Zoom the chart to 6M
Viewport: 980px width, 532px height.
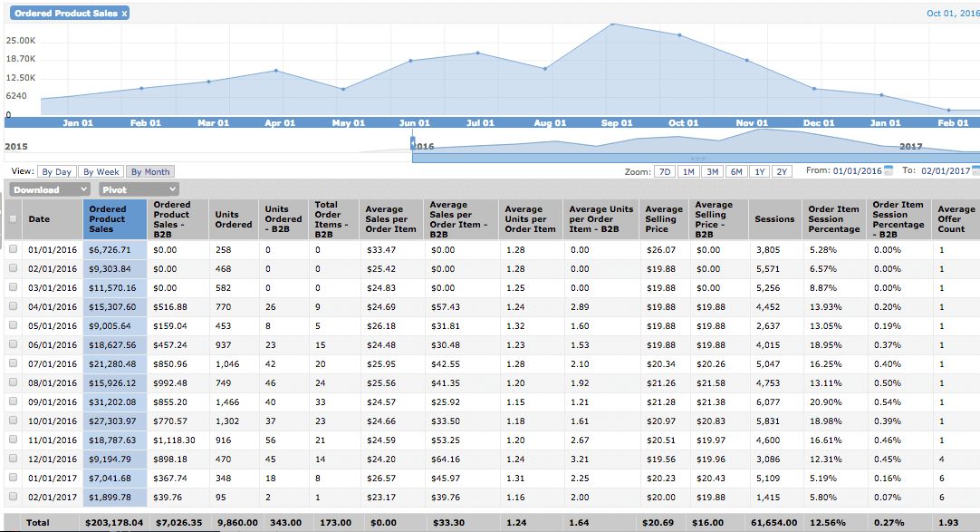[736, 172]
